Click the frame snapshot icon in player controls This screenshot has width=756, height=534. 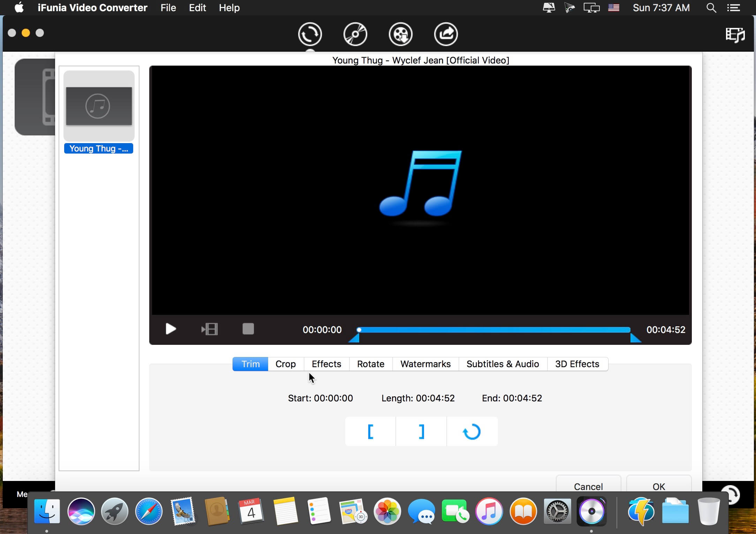coord(209,329)
